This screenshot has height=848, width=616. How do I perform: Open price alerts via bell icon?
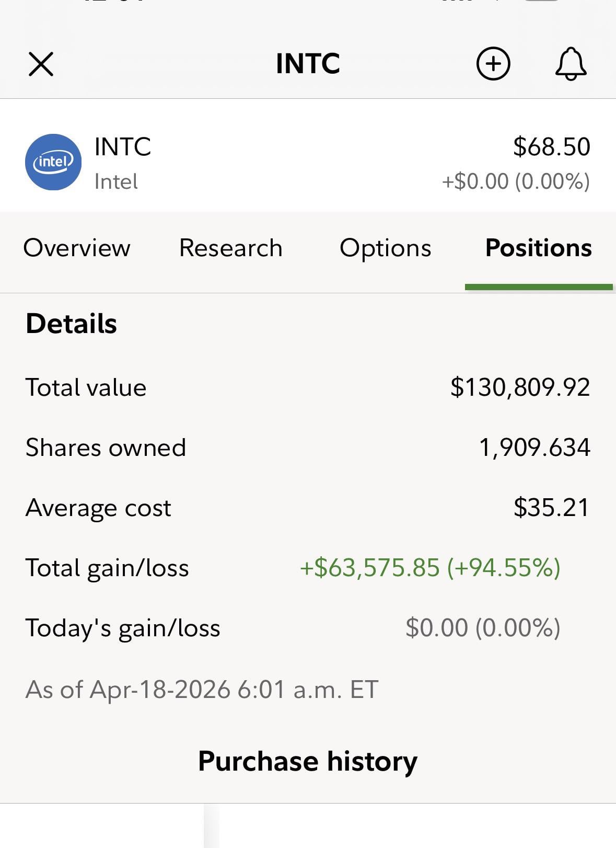click(571, 64)
